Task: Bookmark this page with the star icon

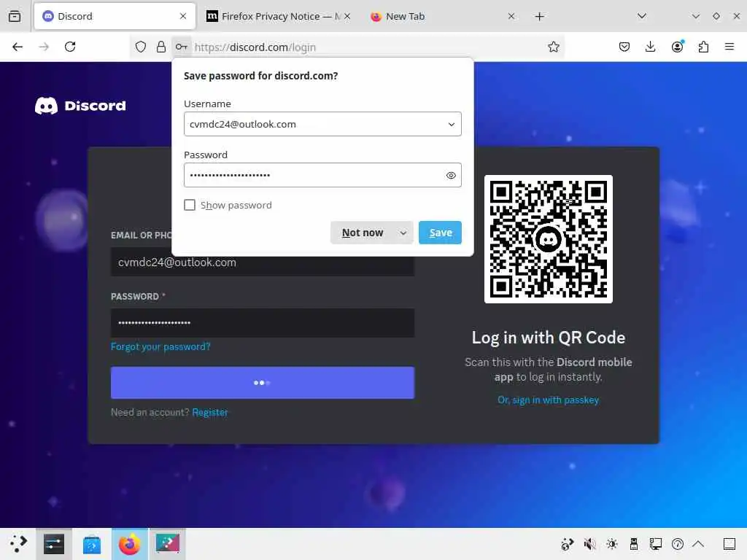Action: [553, 47]
